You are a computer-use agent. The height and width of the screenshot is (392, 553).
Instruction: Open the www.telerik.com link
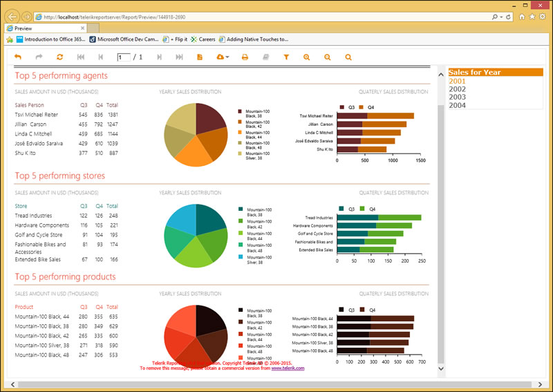coord(288,368)
